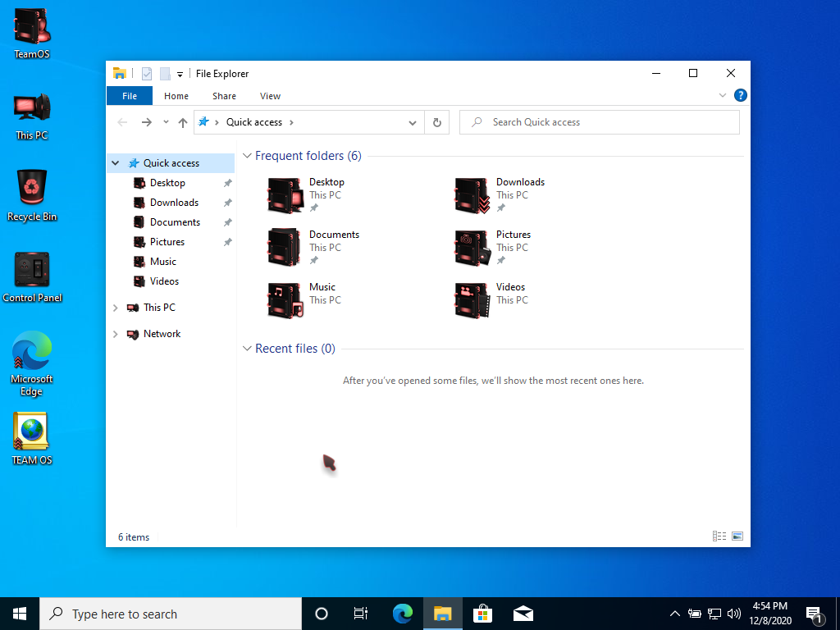Refresh the Quick access view
The height and width of the screenshot is (630, 840).
pyautogui.click(x=437, y=123)
